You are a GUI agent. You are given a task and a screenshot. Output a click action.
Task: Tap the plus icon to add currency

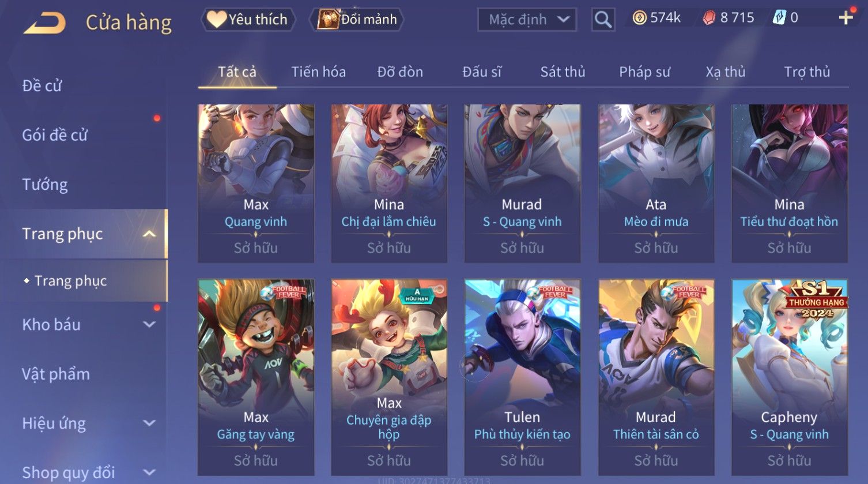click(x=846, y=18)
